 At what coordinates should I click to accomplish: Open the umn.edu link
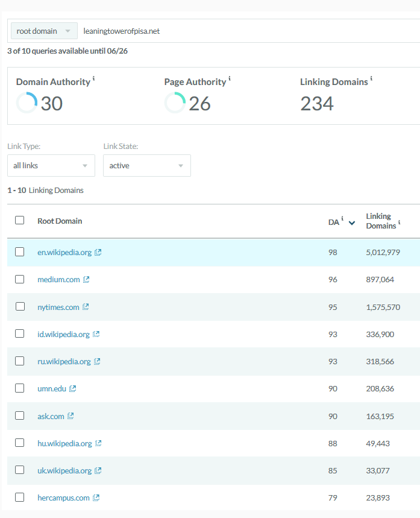52,389
